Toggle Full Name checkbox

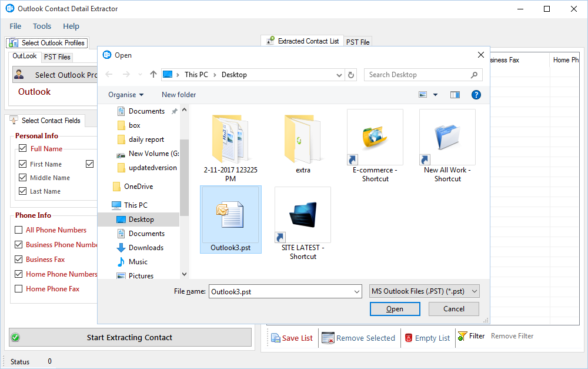(22, 148)
